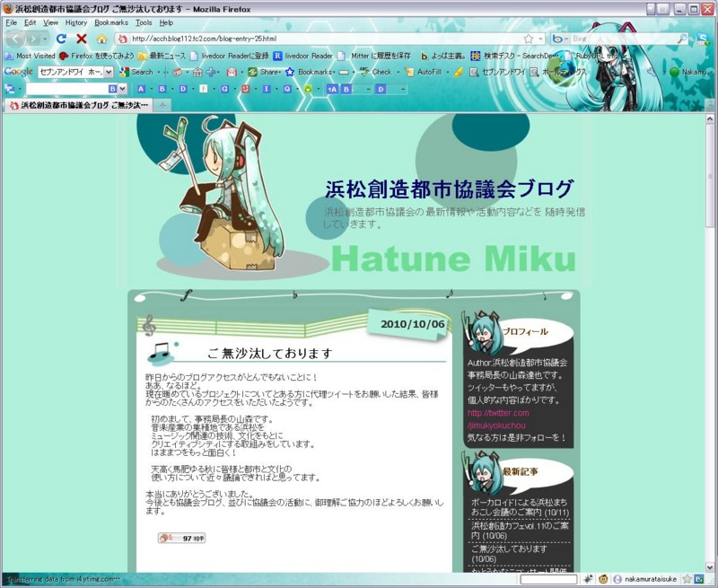Click the Google toolbar Search button
718x588 pixels.
tap(136, 72)
